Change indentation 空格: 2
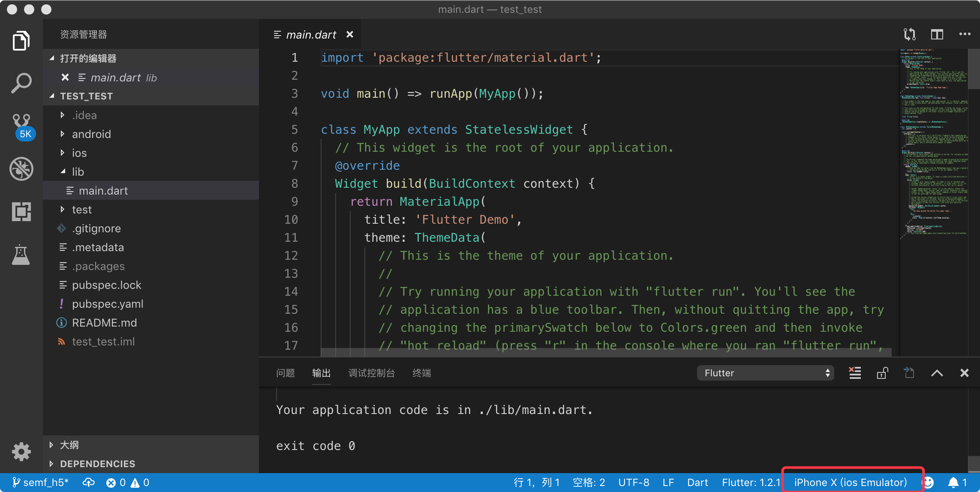980x492 pixels. point(589,483)
